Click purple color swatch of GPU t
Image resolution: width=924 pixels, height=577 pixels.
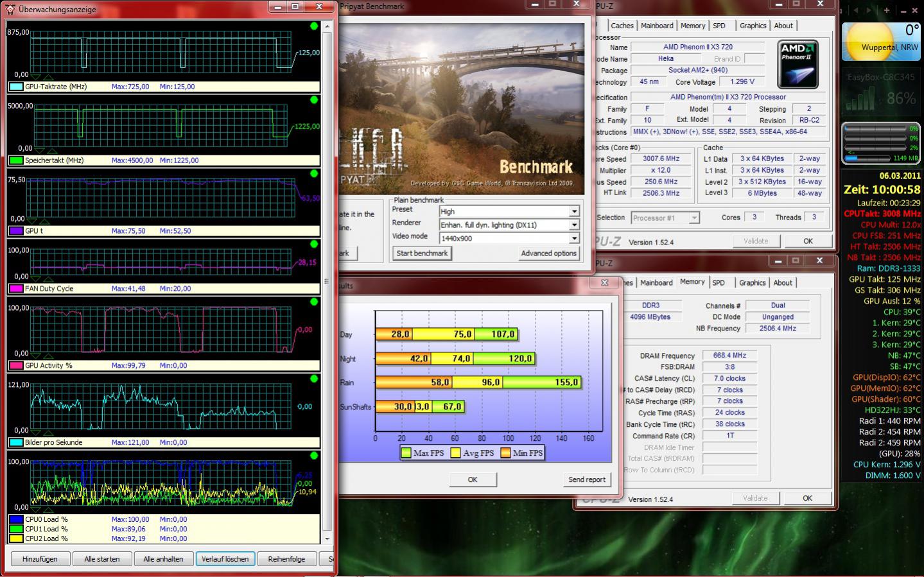pyautogui.click(x=16, y=231)
